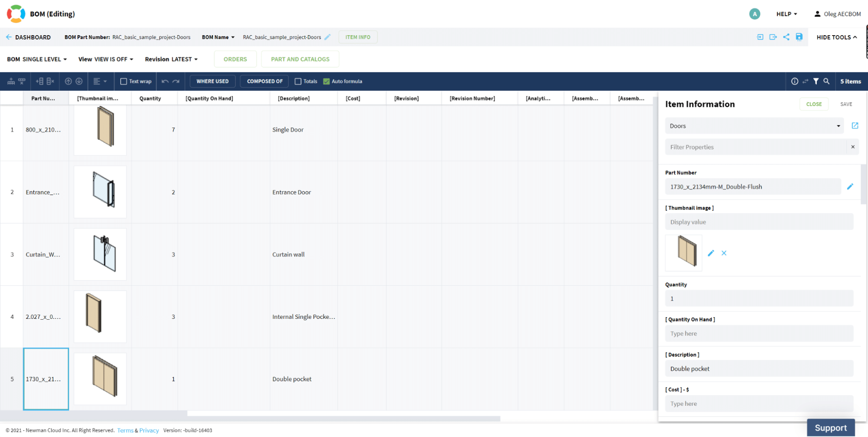Image resolution: width=868 pixels, height=437 pixels.
Task: Enable the Text wrap checkbox
Action: tap(123, 81)
